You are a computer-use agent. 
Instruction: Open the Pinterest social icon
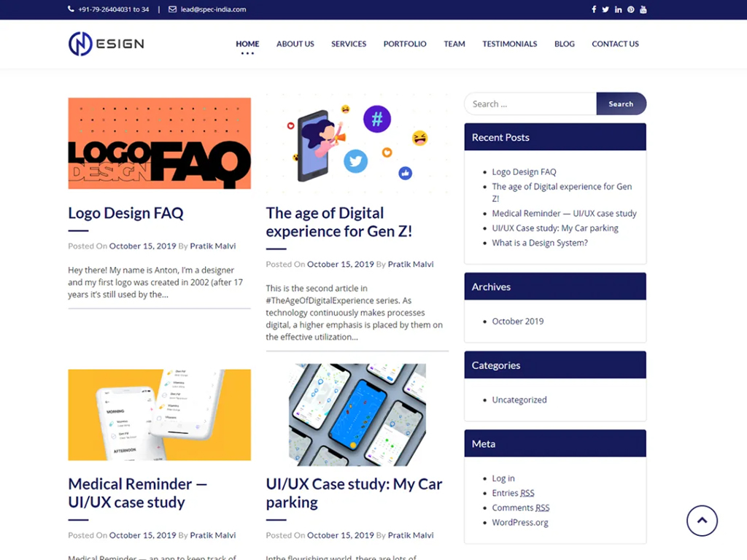click(x=631, y=9)
